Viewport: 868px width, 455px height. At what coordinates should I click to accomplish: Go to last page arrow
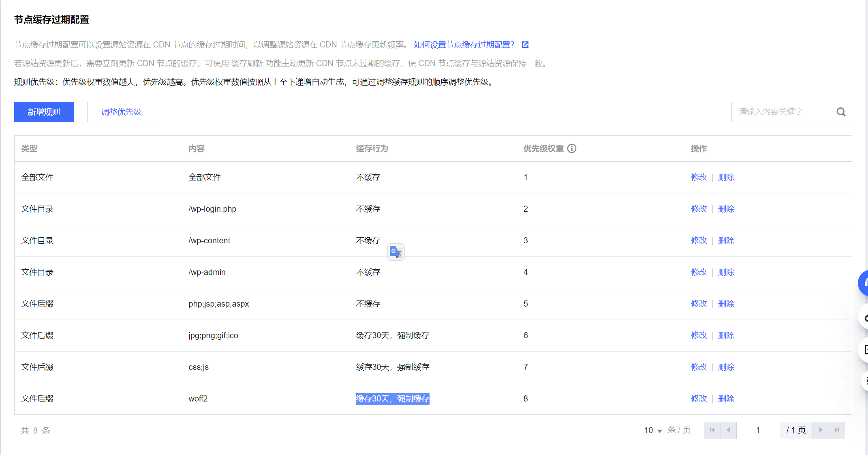[837, 430]
